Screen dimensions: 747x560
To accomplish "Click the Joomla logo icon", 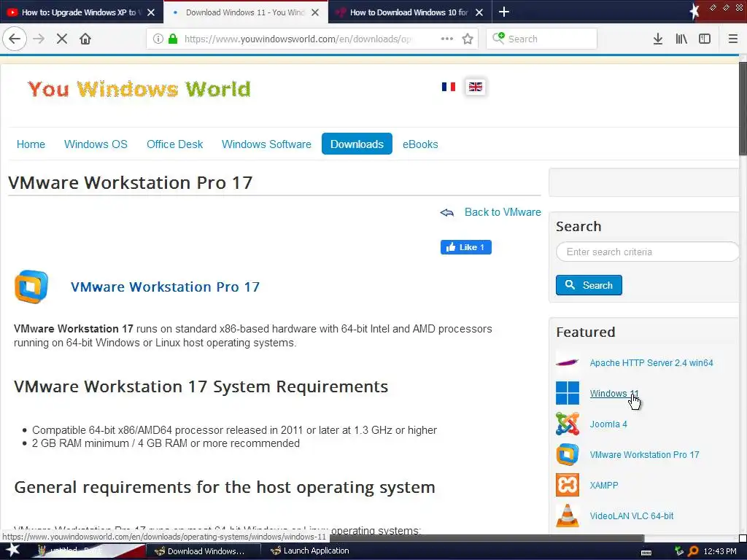I will [x=568, y=424].
